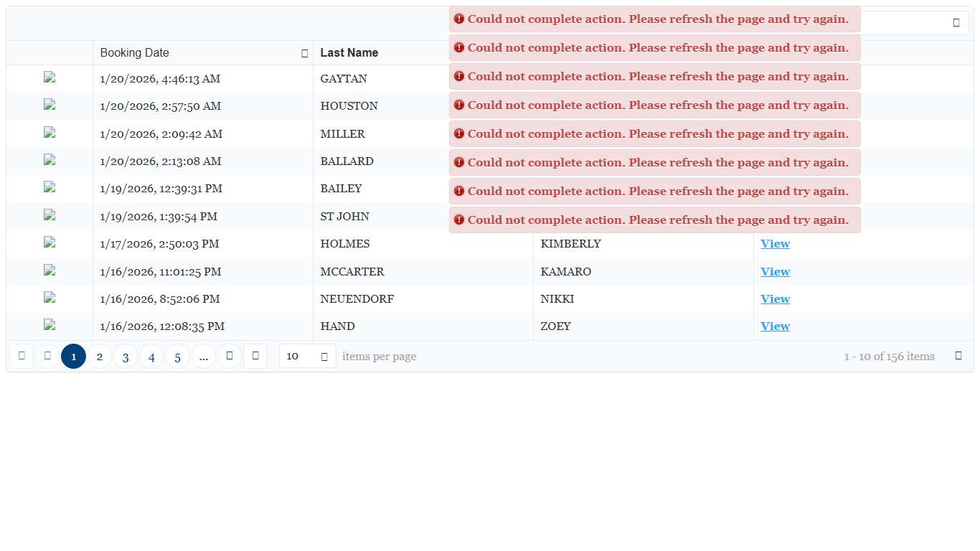Image resolution: width=980 pixels, height=551 pixels.
Task: Sort by the Last Name column header
Action: tap(349, 53)
